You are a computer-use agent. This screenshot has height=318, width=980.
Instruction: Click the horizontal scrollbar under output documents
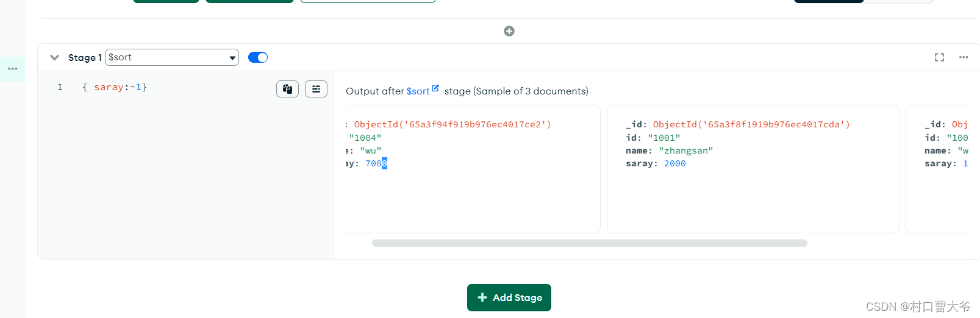[590, 243]
